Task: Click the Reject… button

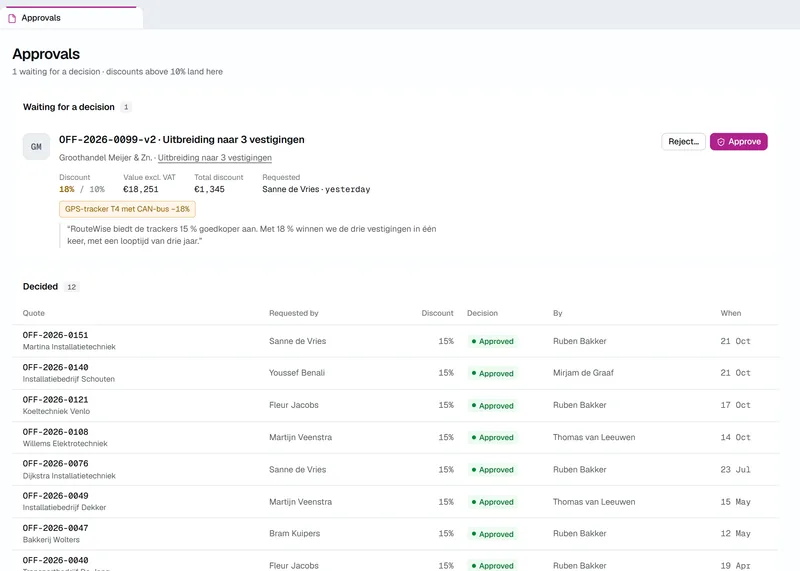Action: (683, 141)
